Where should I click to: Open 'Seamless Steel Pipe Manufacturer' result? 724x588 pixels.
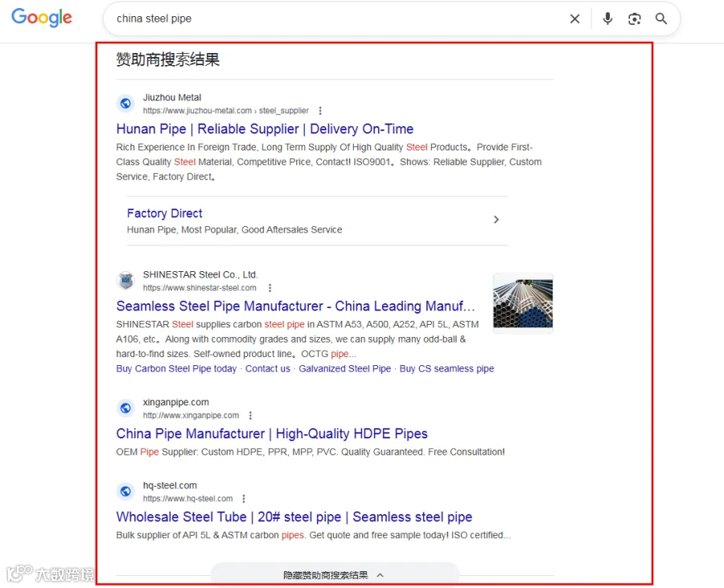[x=295, y=306]
